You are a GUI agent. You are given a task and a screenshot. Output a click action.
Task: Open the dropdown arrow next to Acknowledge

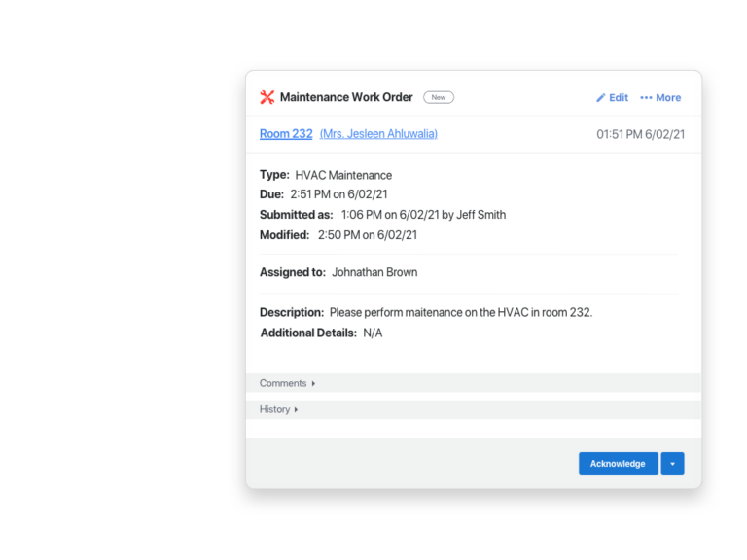(x=672, y=464)
